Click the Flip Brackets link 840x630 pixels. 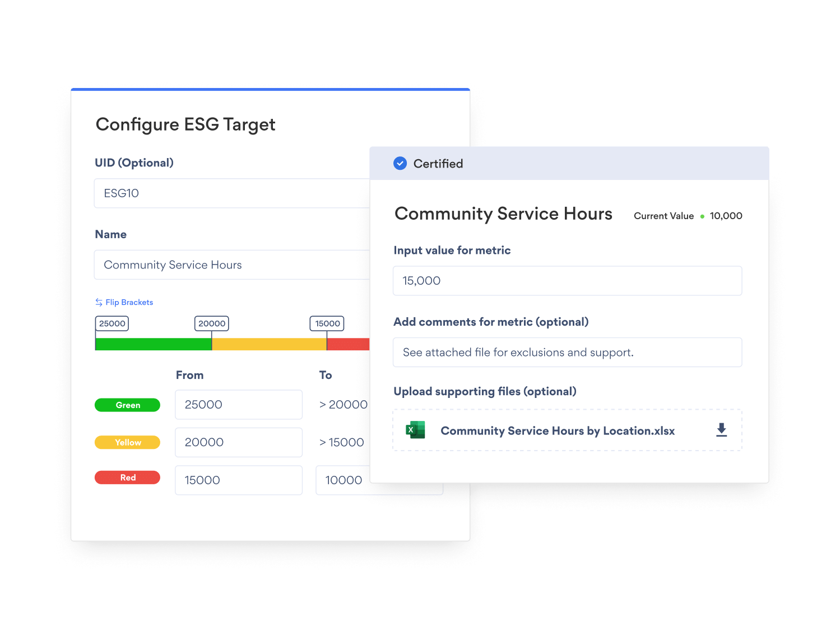coord(129,303)
